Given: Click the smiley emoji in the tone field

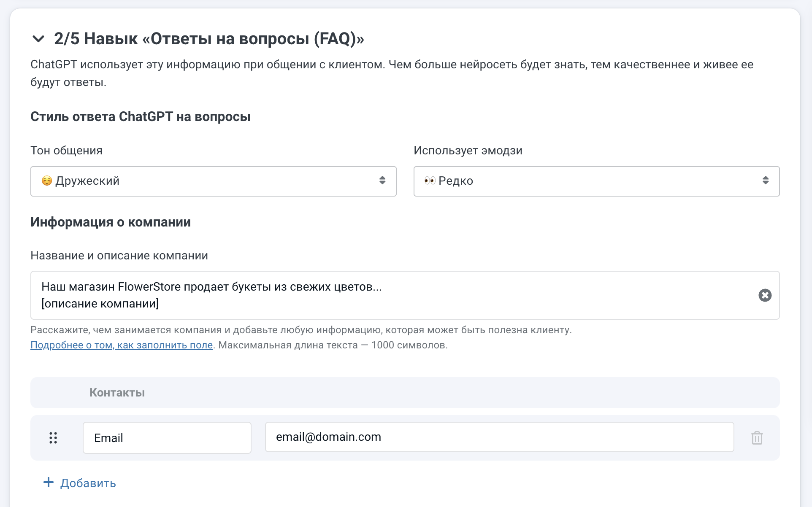Looking at the screenshot, I should [x=46, y=181].
